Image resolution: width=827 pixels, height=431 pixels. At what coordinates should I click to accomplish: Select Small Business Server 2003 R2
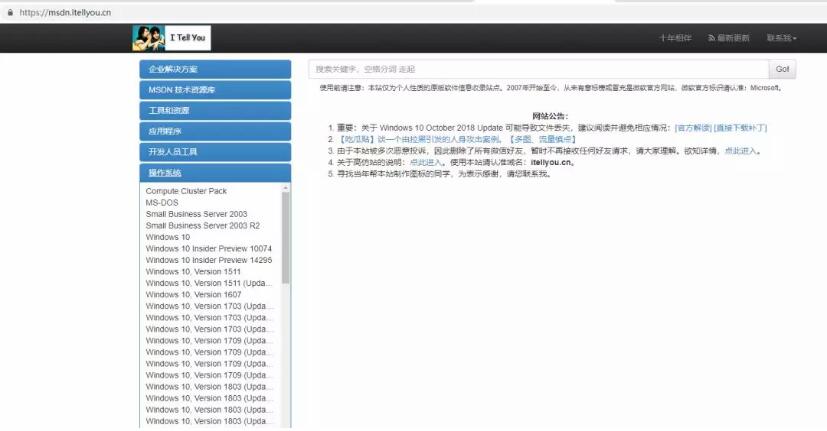click(x=203, y=225)
